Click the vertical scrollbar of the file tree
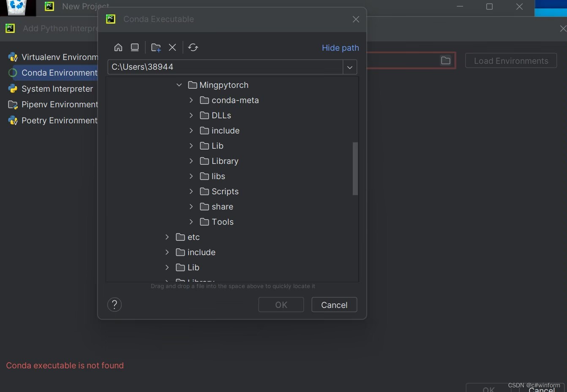 [355, 169]
